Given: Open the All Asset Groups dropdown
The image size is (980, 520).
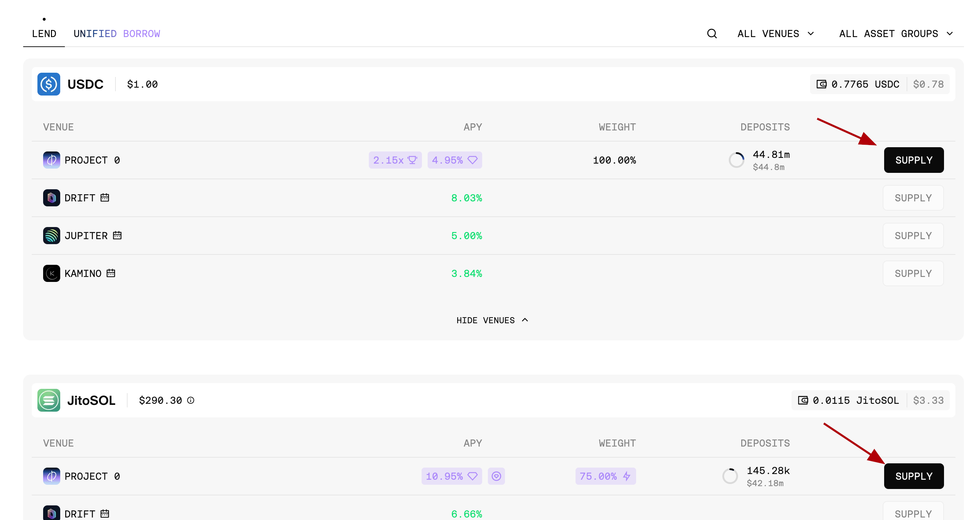Looking at the screenshot, I should click(896, 34).
